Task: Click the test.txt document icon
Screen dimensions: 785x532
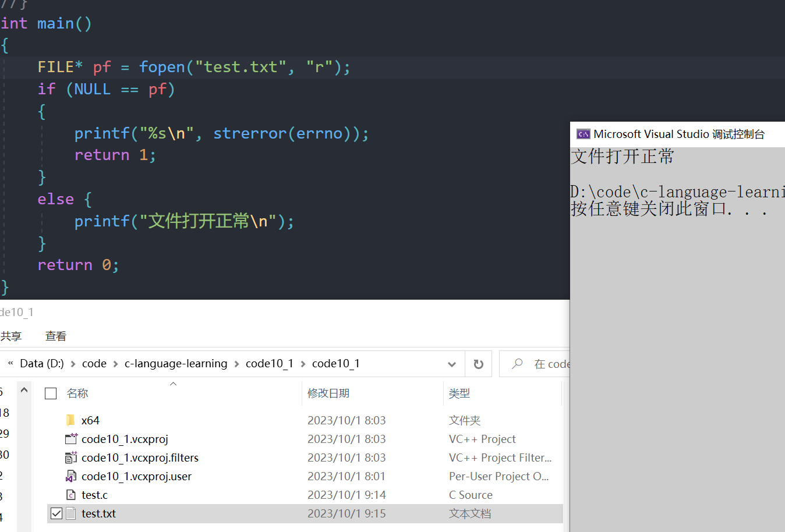Action: click(71, 513)
